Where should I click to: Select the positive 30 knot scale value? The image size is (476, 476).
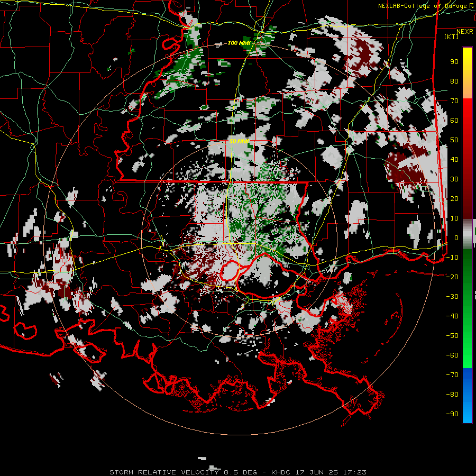tap(454, 179)
